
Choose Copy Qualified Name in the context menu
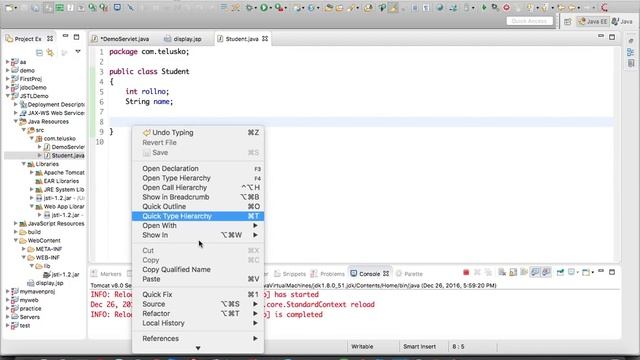pyautogui.click(x=198, y=269)
